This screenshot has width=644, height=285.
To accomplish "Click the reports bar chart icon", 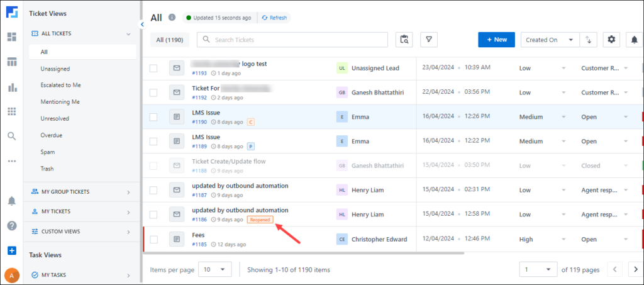I will pos(11,87).
